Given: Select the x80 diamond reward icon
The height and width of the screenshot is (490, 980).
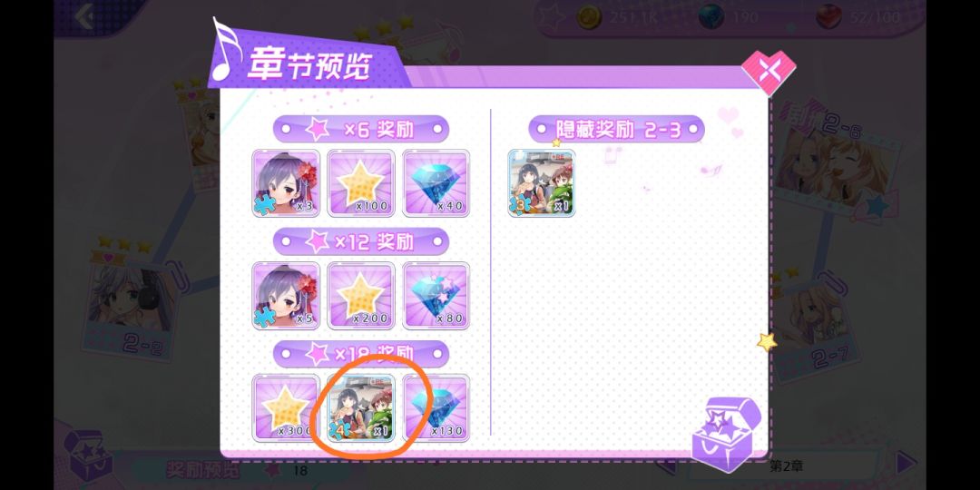Looking at the screenshot, I should (436, 296).
